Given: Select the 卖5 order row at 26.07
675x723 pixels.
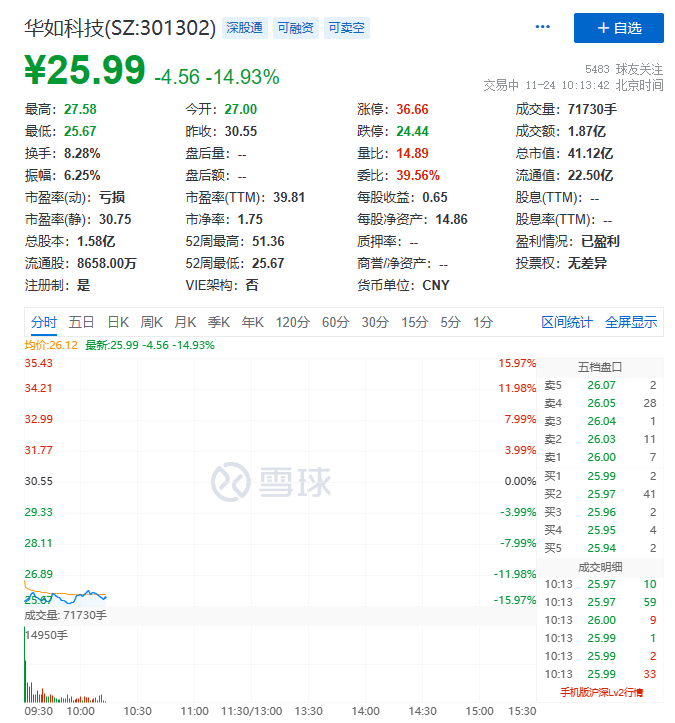Looking at the screenshot, I should [600, 385].
